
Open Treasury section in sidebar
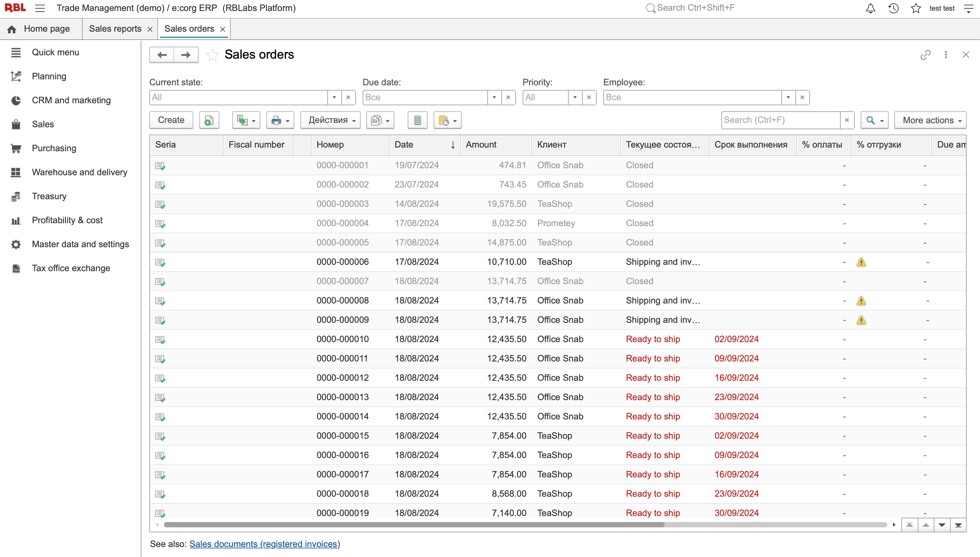[49, 196]
